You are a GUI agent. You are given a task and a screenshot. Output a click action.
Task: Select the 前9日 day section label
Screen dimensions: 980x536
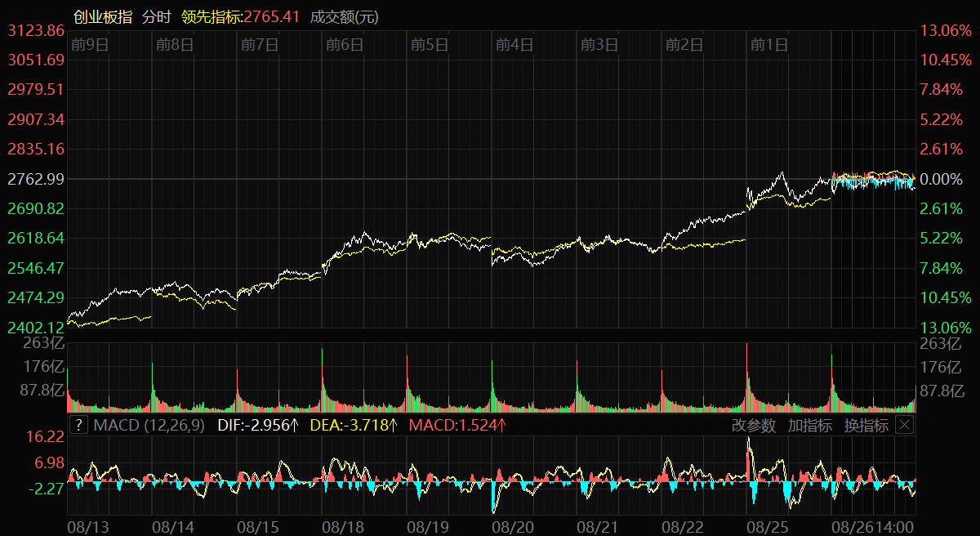[90, 45]
